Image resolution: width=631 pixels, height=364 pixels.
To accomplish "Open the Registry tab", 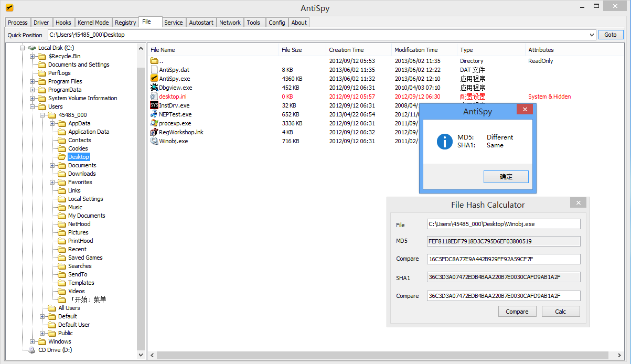I will (x=125, y=23).
